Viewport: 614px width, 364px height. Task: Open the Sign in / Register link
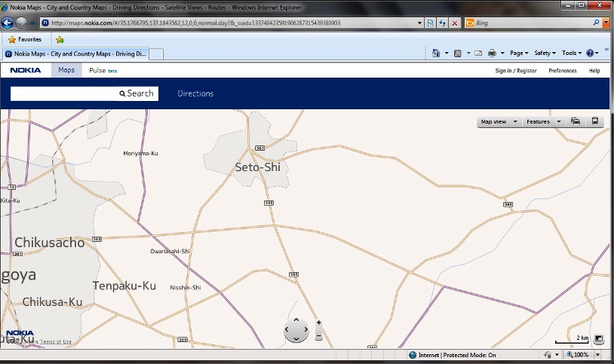click(516, 71)
